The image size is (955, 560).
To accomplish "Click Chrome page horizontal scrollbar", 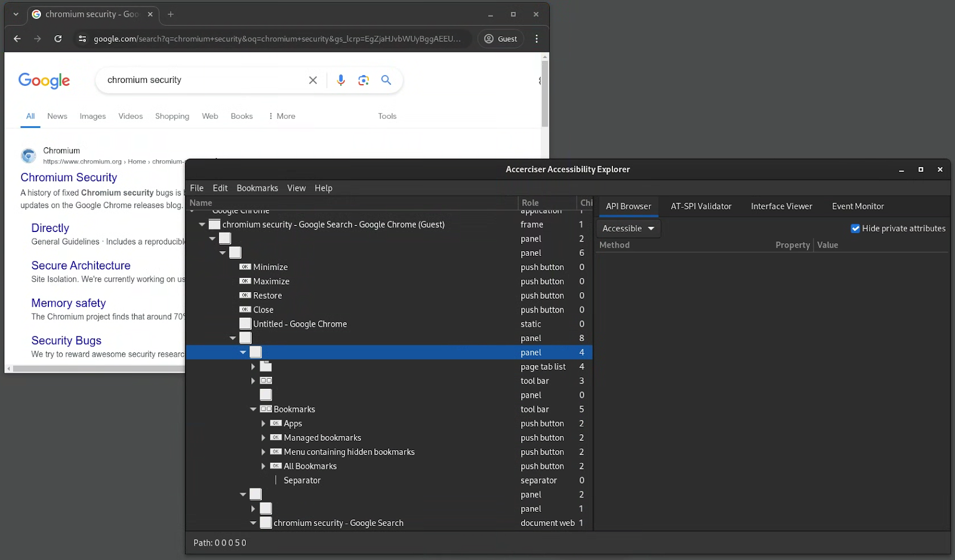I will pyautogui.click(x=99, y=369).
